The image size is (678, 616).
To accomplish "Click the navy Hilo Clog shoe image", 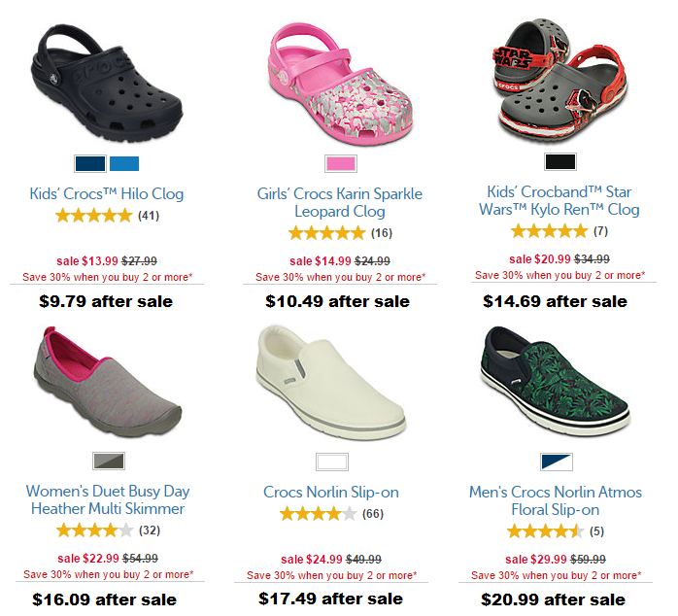I will pyautogui.click(x=107, y=84).
